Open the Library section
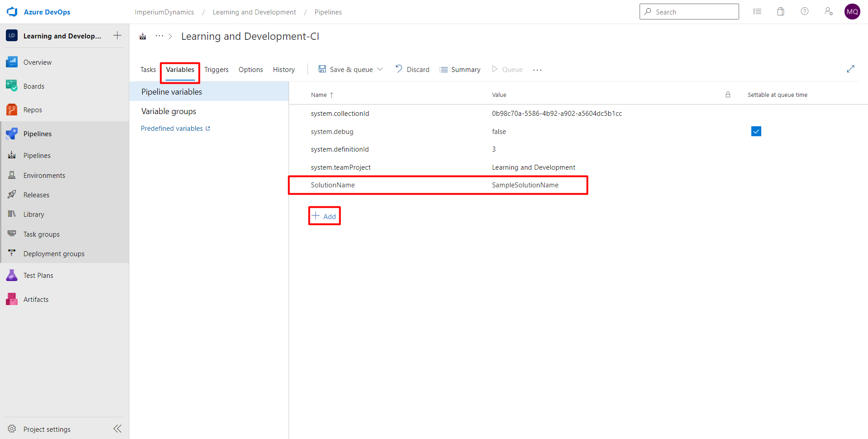 tap(11, 214)
